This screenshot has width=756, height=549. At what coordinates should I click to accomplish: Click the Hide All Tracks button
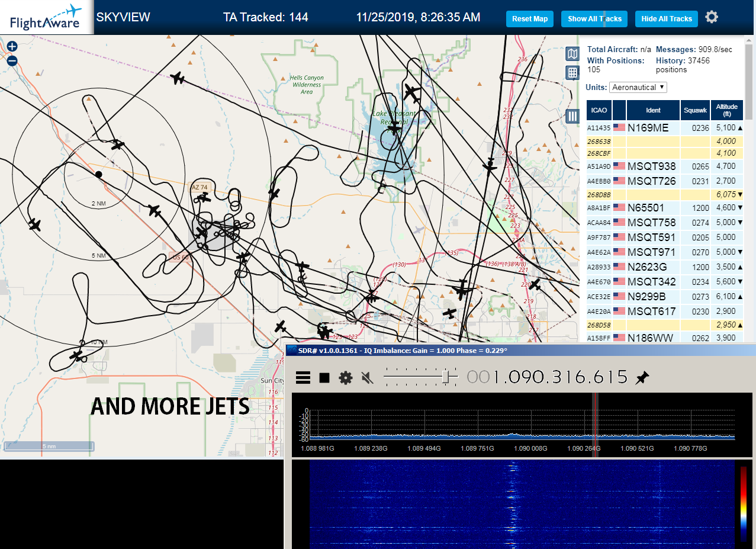point(667,19)
